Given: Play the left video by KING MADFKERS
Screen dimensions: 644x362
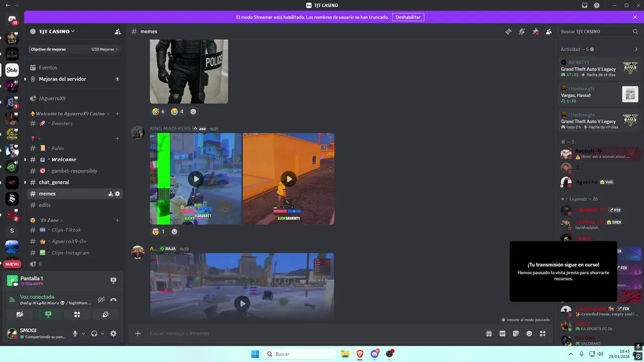Looking at the screenshot, I should coord(196,178).
